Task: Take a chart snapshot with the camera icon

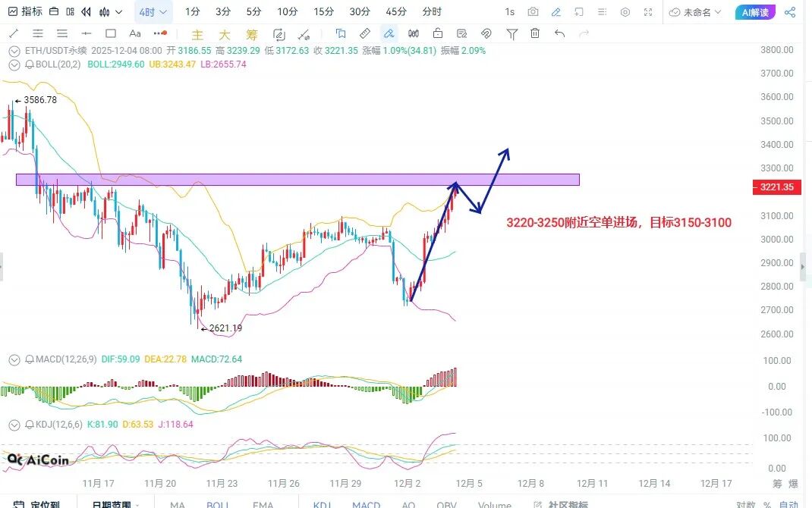Action: click(x=533, y=12)
